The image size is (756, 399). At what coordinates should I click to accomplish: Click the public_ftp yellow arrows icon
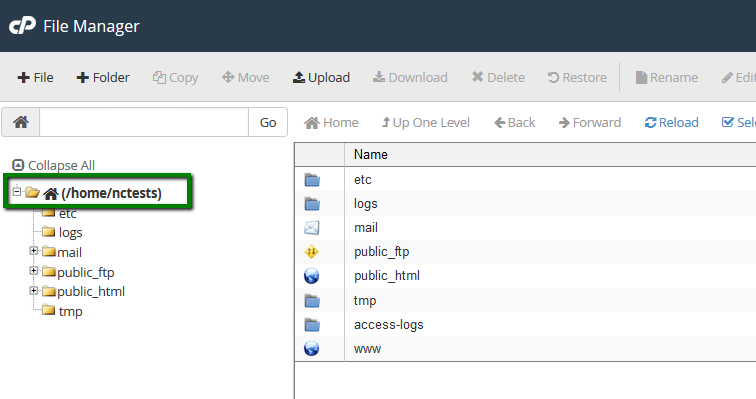pyautogui.click(x=311, y=252)
